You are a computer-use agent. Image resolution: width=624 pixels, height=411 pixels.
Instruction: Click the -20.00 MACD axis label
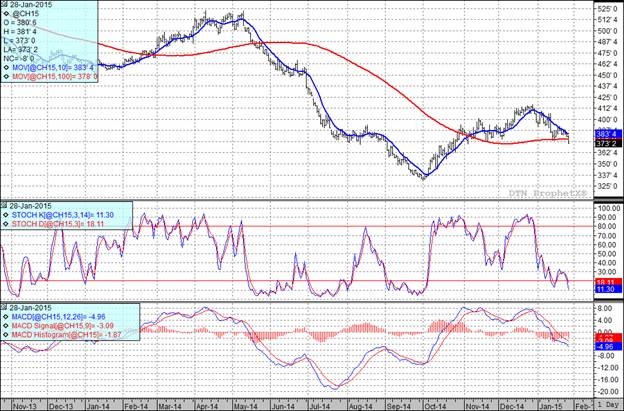(608, 392)
